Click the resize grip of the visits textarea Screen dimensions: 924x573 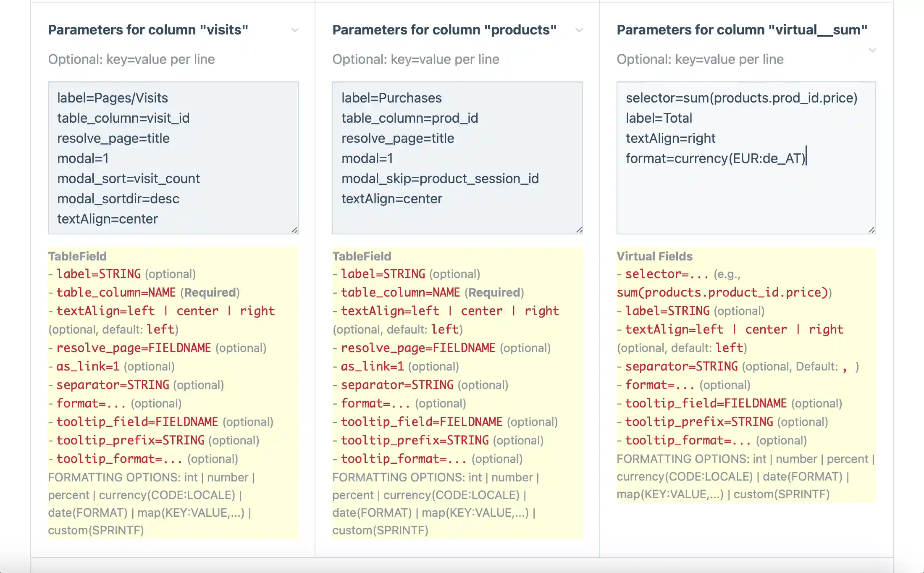pyautogui.click(x=295, y=230)
